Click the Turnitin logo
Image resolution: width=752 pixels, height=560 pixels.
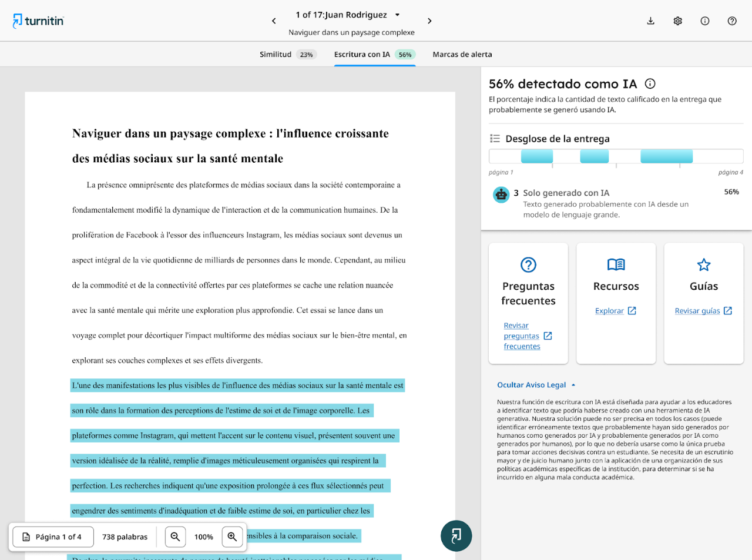click(38, 21)
